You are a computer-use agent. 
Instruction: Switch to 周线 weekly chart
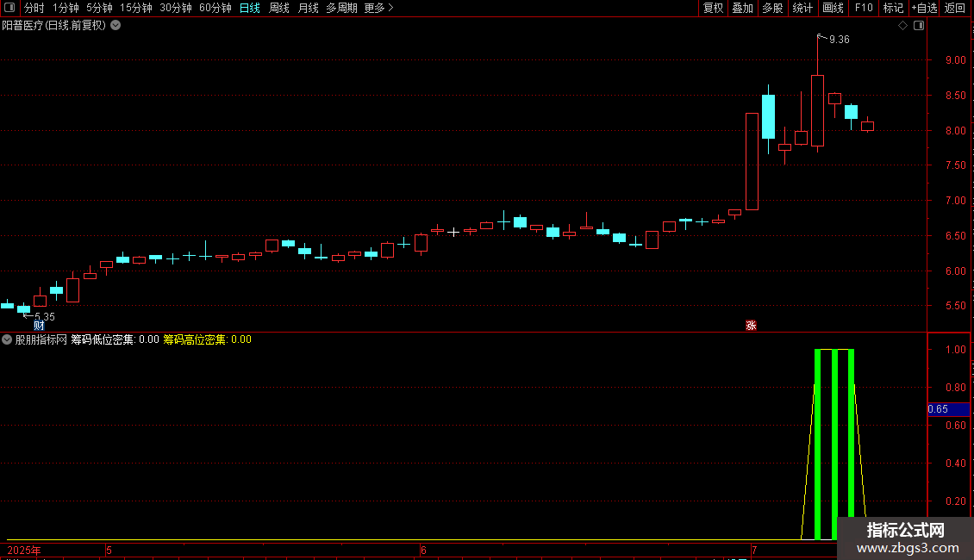[x=279, y=8]
